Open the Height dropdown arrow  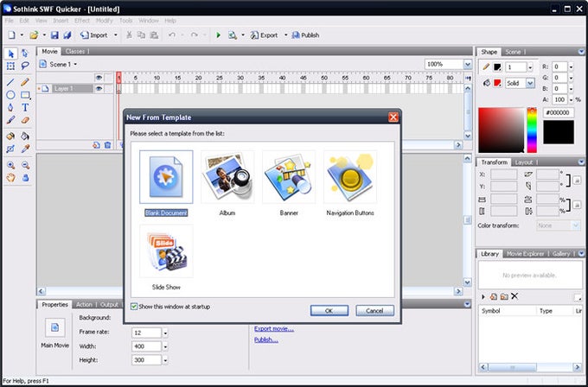(x=165, y=360)
